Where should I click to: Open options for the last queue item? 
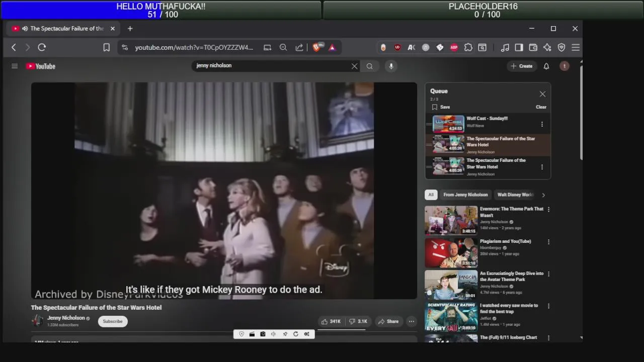pos(542,167)
